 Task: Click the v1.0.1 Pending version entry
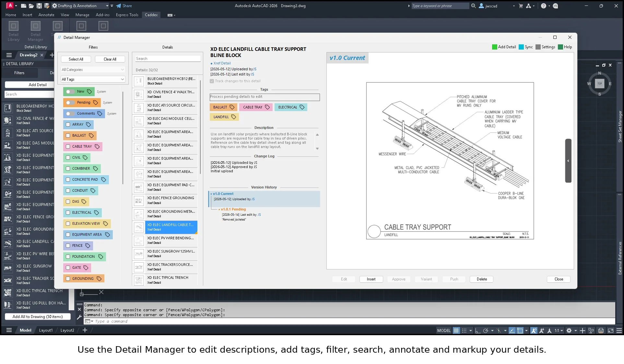coord(233,209)
